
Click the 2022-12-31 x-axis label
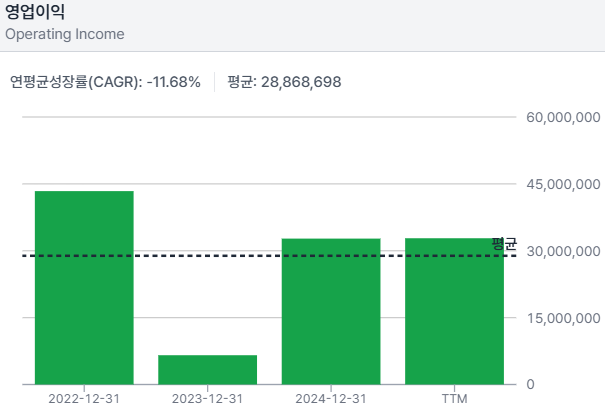click(x=84, y=398)
